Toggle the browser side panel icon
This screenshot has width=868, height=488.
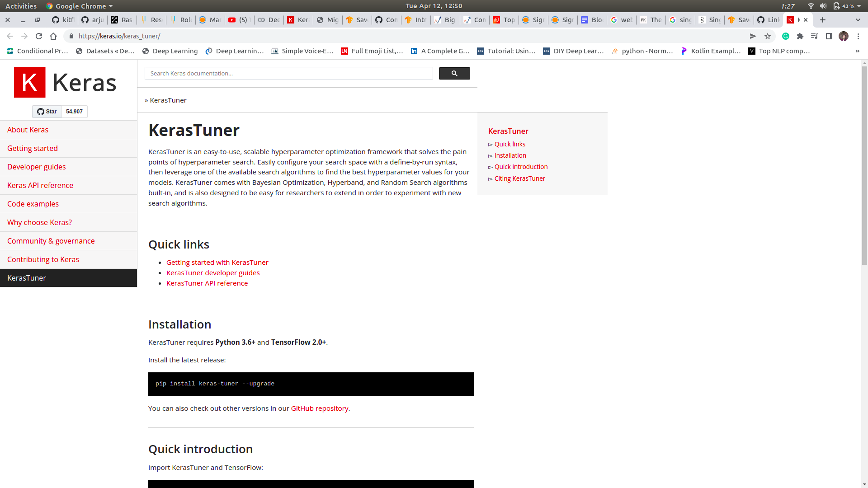click(829, 36)
